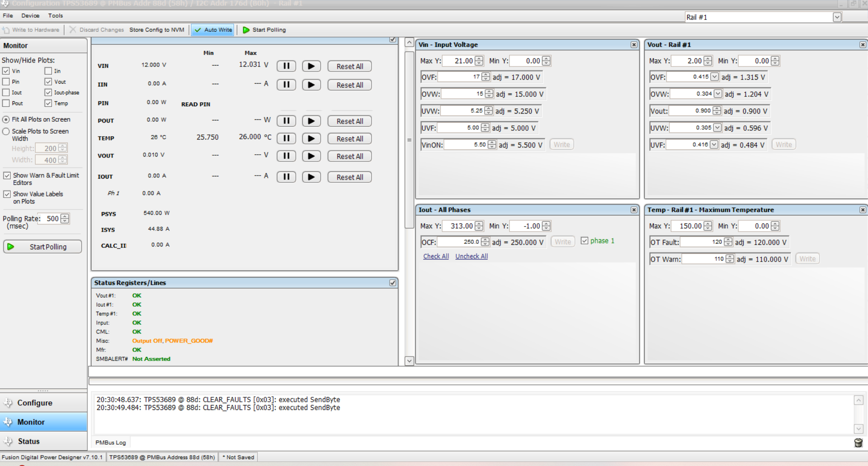Click the Uncheck All link
Viewport: 868px width, 466px height.
pos(472,256)
